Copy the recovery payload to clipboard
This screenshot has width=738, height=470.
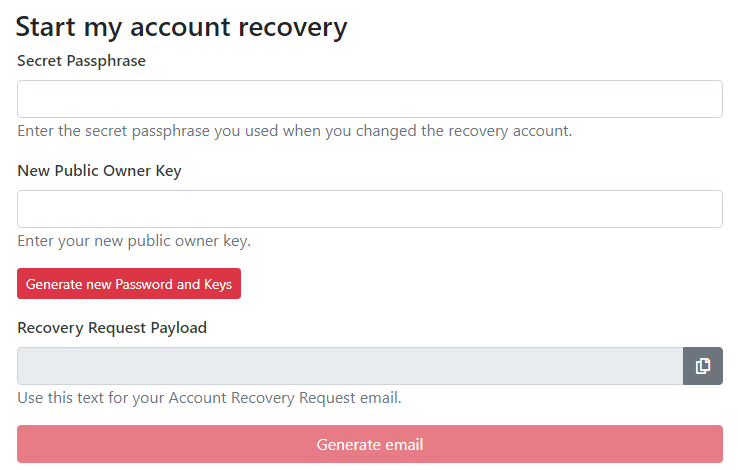(x=703, y=366)
